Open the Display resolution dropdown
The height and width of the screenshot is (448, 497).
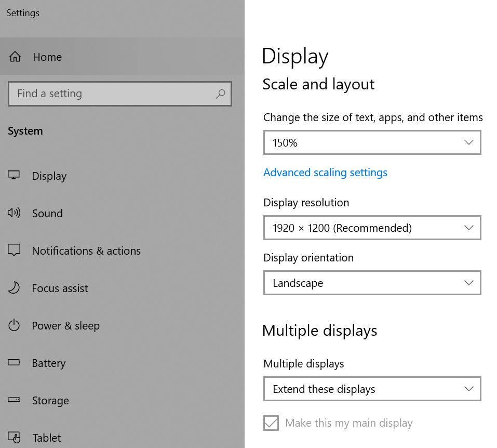click(x=372, y=228)
